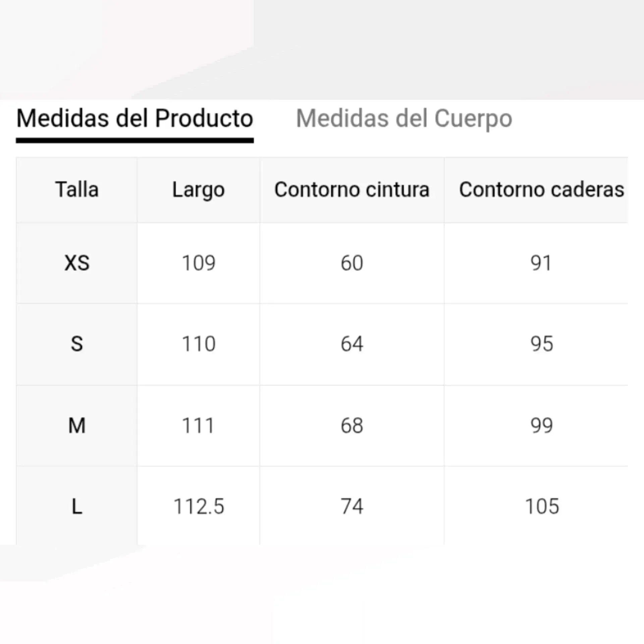This screenshot has height=644, width=644.
Task: Select the L size row label
Action: [x=77, y=506]
